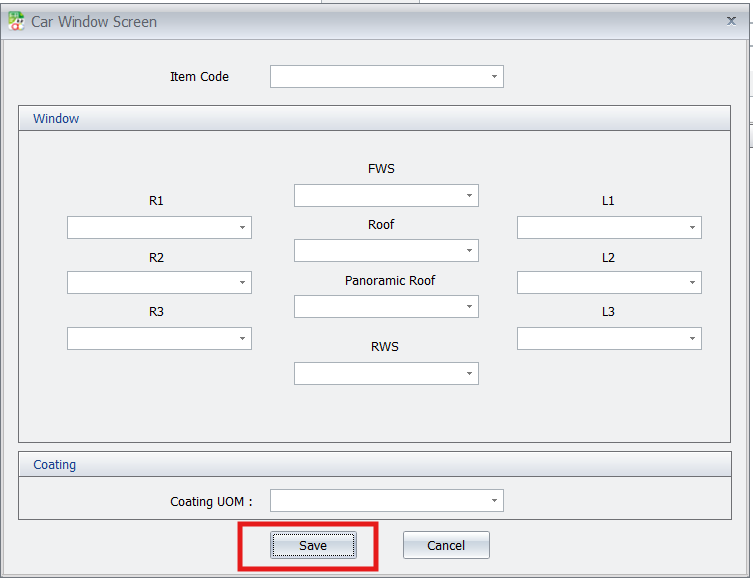The image size is (753, 578).
Task: Expand the R3 window dropdown
Action: coord(242,339)
